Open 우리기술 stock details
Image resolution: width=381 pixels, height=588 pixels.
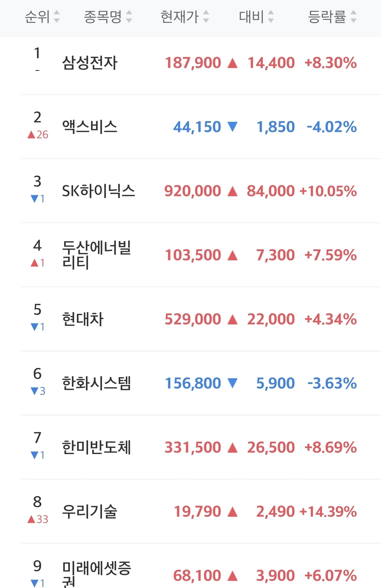89,511
